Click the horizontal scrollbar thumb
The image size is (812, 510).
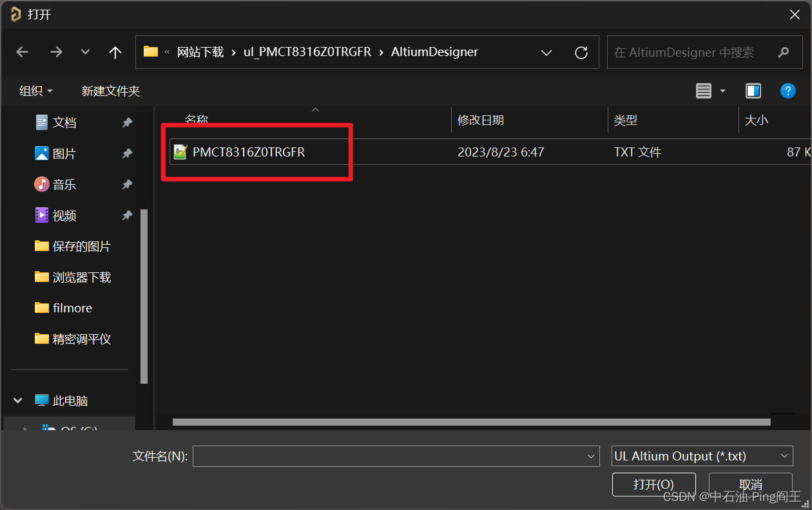pos(470,422)
